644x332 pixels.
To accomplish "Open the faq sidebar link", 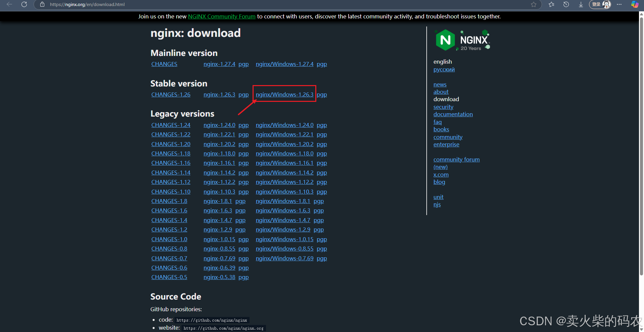I will point(437,122).
